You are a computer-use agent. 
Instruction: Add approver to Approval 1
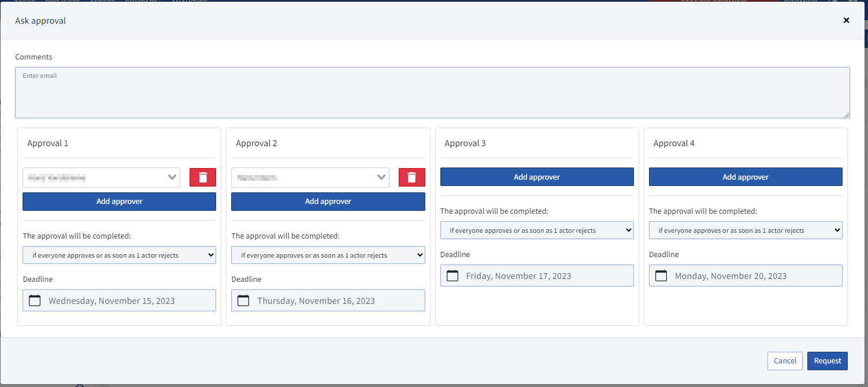(x=119, y=202)
